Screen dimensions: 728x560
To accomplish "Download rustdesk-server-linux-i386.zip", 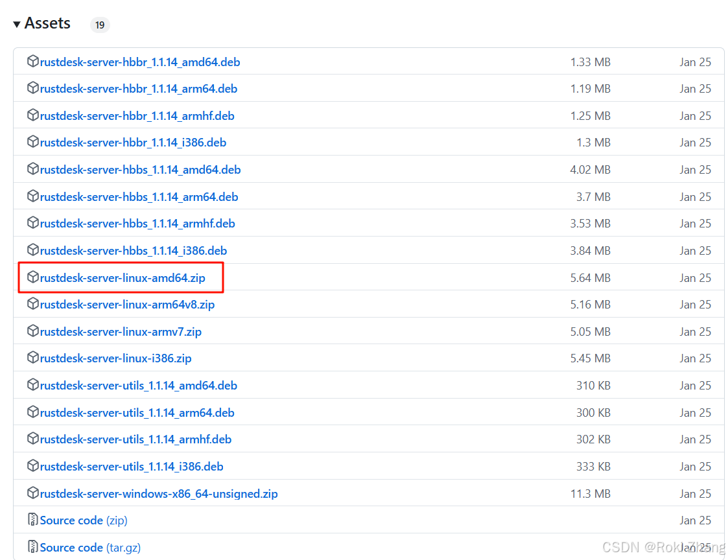I will pos(115,358).
